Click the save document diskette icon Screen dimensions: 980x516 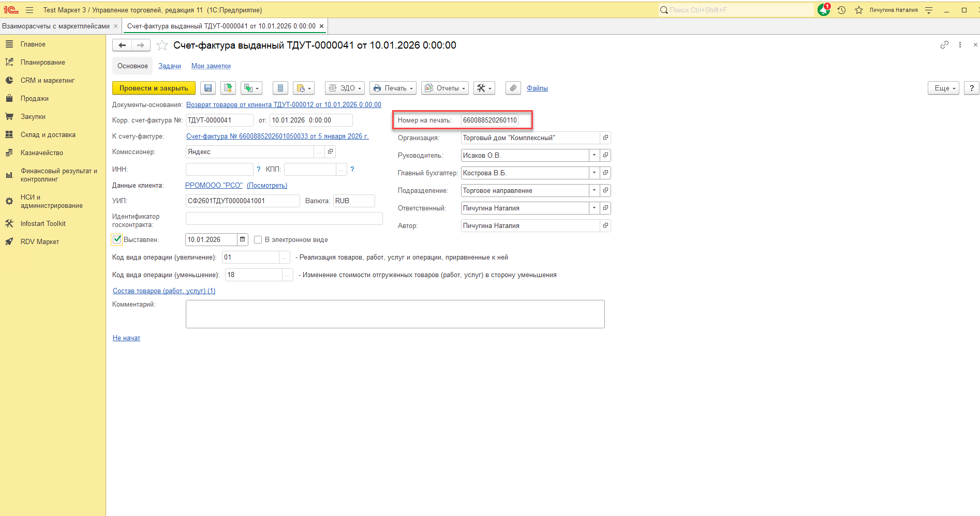point(208,88)
